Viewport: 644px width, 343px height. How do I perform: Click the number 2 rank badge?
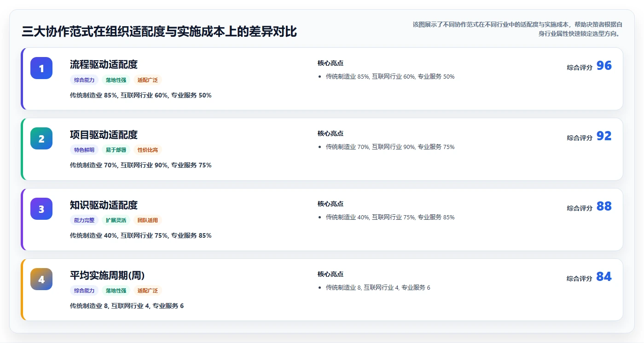(x=41, y=138)
